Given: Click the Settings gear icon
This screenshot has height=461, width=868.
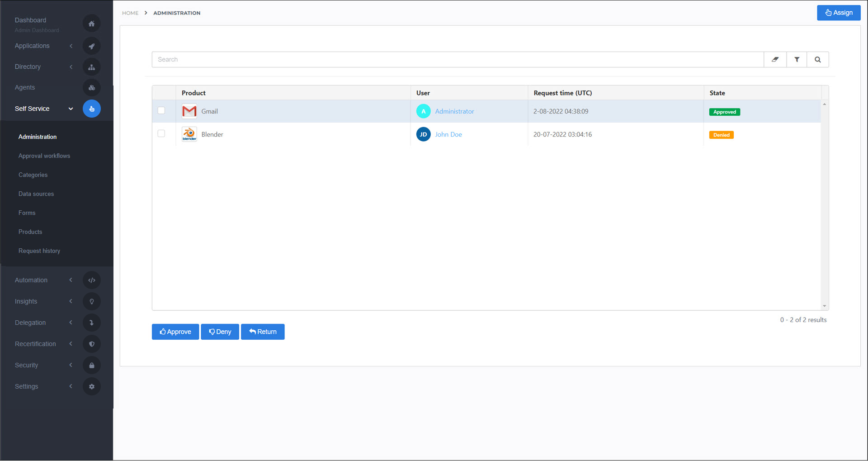Looking at the screenshot, I should click(x=91, y=386).
